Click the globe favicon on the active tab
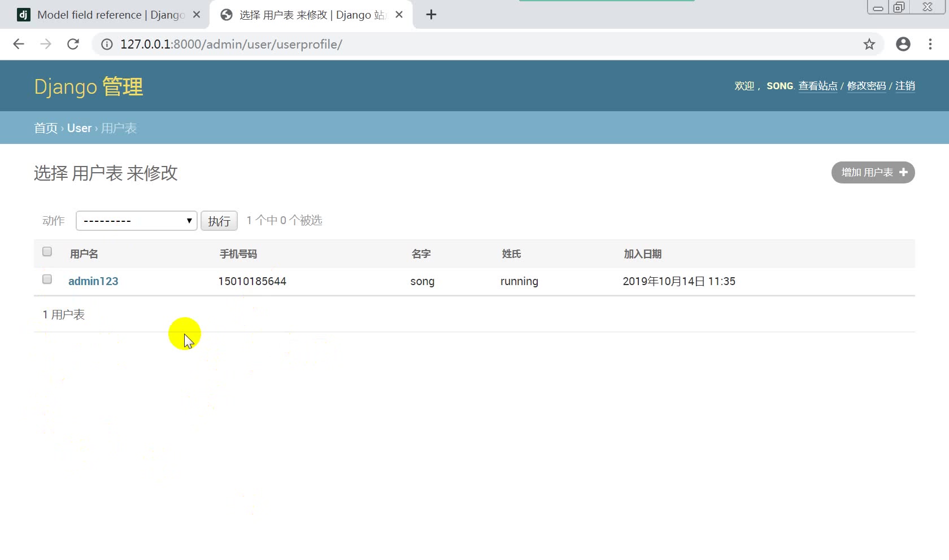 227,15
